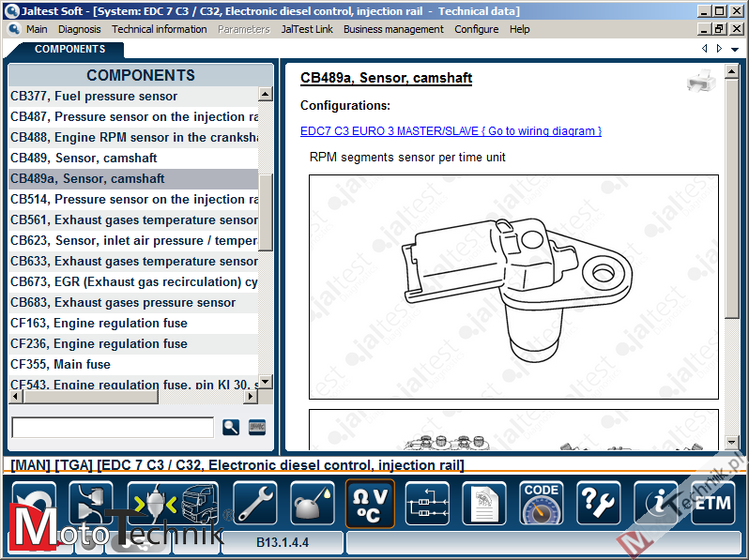Click the truck connection icon
Screen dimensions: 749x560
point(173,504)
